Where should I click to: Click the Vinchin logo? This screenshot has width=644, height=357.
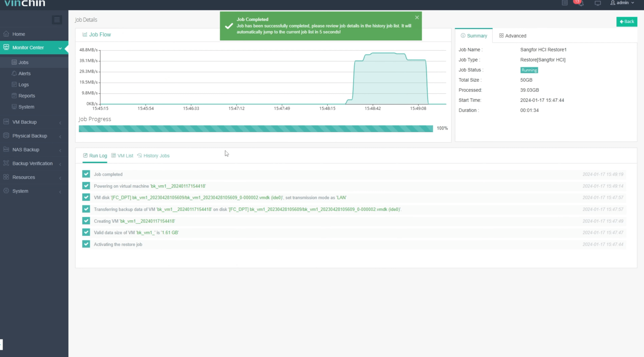(25, 3)
